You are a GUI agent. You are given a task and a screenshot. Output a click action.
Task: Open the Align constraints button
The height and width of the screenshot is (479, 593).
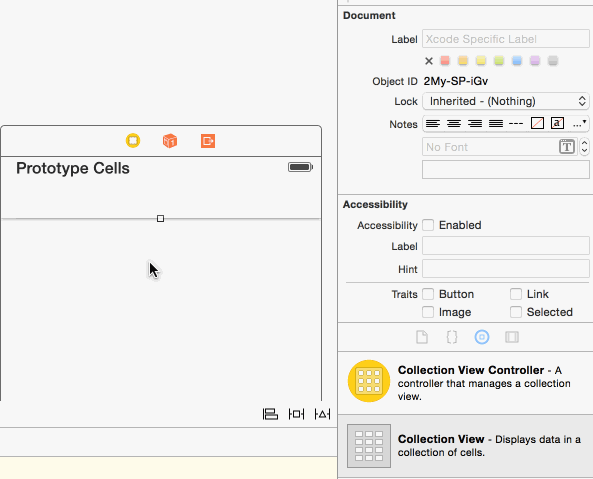[270, 414]
